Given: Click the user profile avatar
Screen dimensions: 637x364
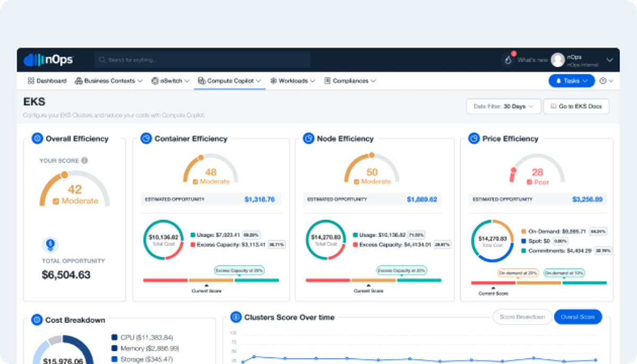Looking at the screenshot, I should pyautogui.click(x=557, y=60).
